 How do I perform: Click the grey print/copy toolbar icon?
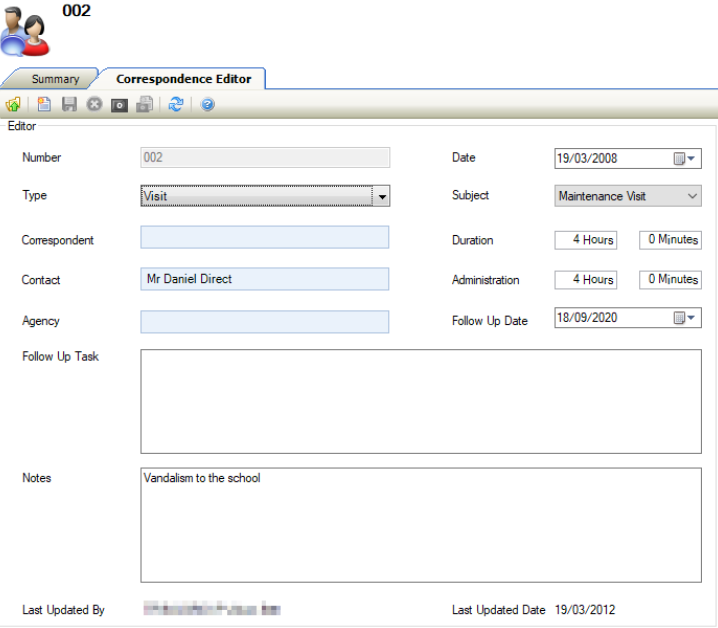(x=145, y=104)
